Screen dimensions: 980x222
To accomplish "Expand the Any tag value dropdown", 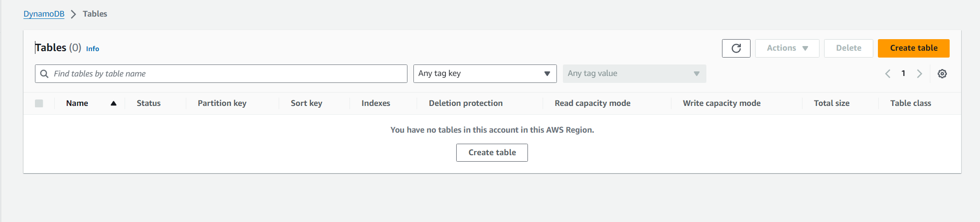I will point(634,74).
